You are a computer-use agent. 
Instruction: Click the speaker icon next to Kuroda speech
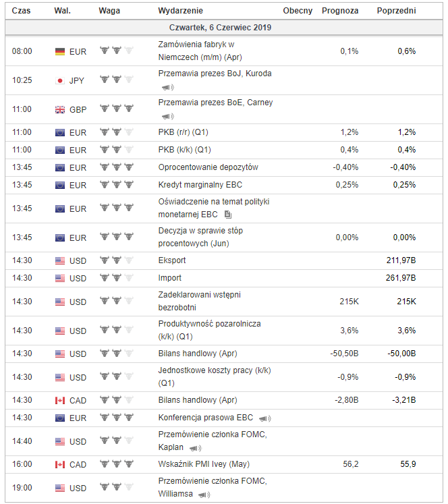pyautogui.click(x=167, y=87)
